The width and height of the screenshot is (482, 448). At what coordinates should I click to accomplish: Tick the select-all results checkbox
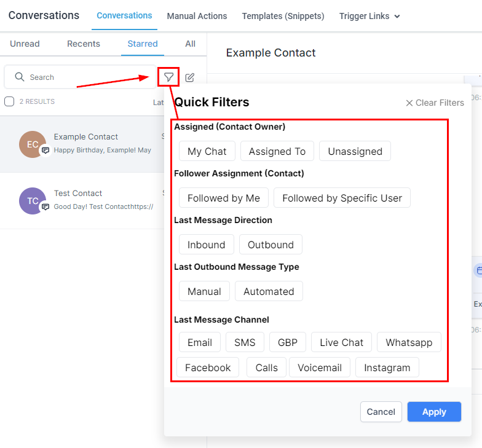pos(9,101)
